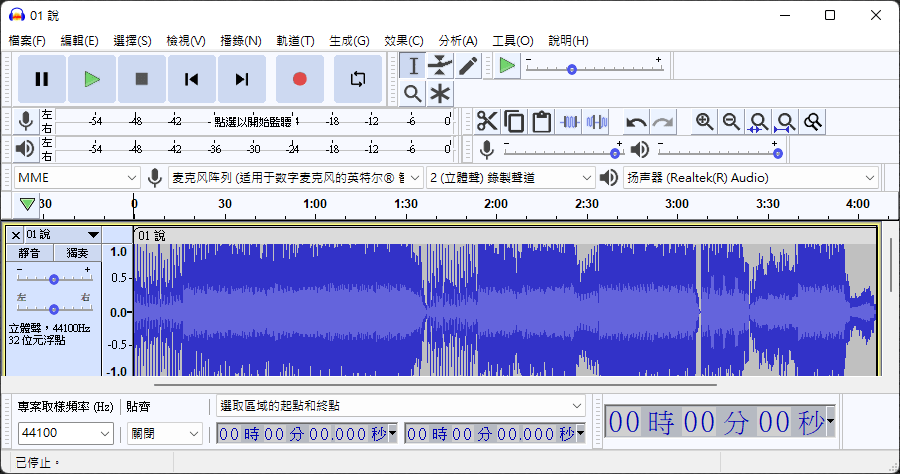The image size is (900, 474).
Task: Start monitoring via the recording meter text
Action: click(x=253, y=122)
